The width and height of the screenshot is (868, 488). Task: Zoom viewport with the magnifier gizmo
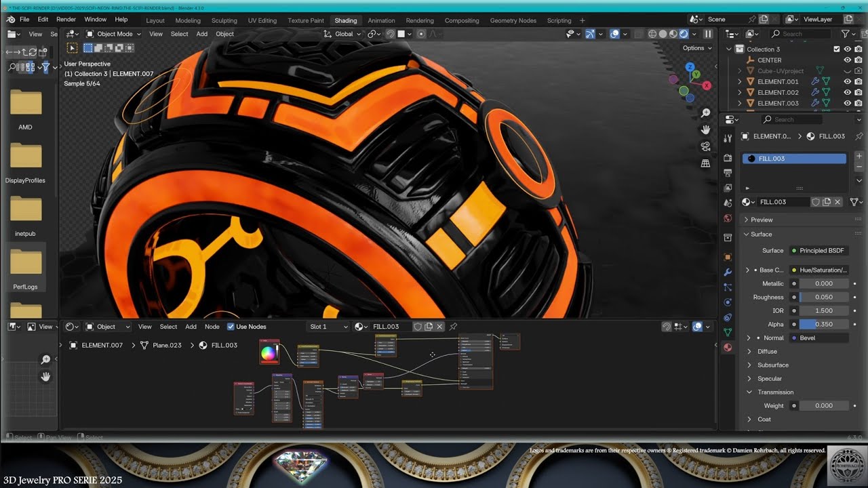coord(705,113)
